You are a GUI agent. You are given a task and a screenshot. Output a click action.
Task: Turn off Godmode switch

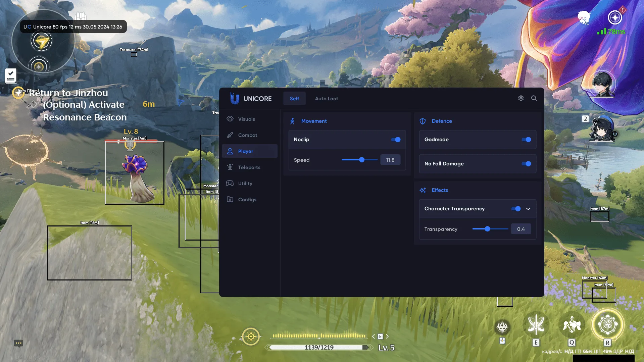(526, 140)
